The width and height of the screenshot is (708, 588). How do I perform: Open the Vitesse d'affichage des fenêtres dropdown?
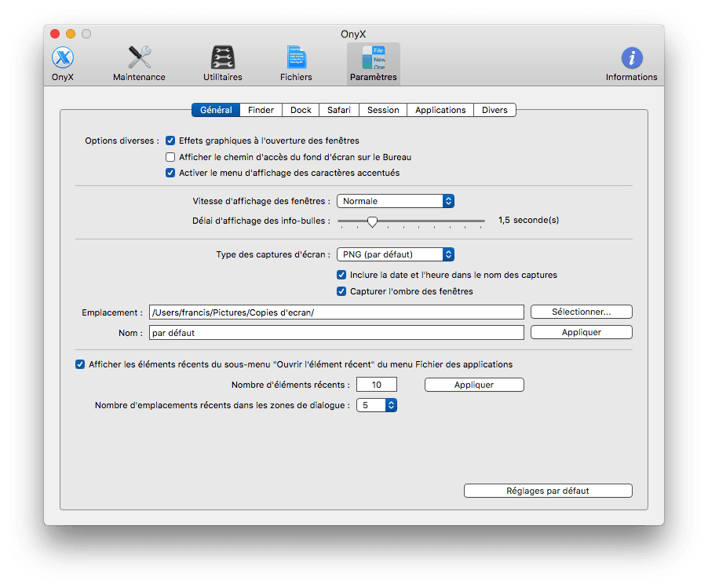click(x=396, y=201)
